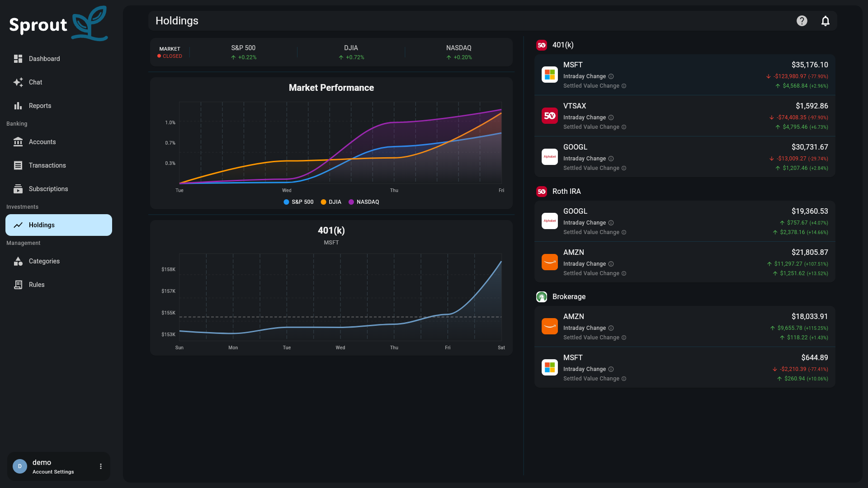Click the purple NASDAQ legend dot
868x488 pixels.
tap(351, 202)
